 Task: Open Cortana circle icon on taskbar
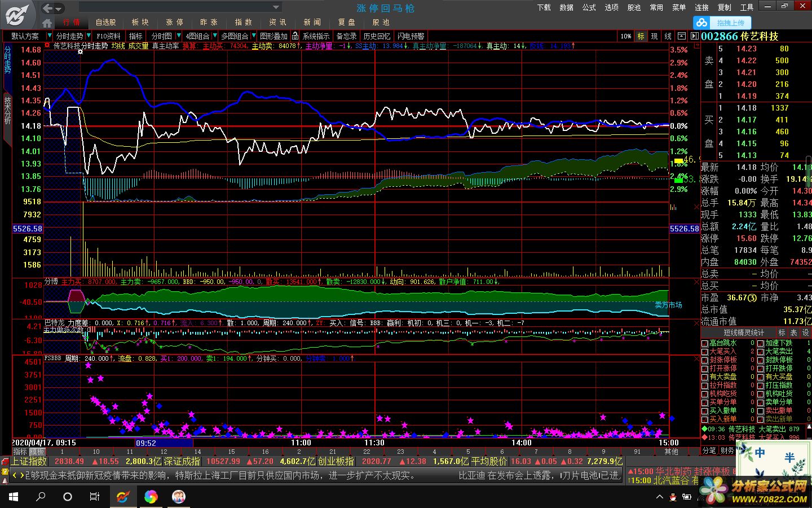68,497
